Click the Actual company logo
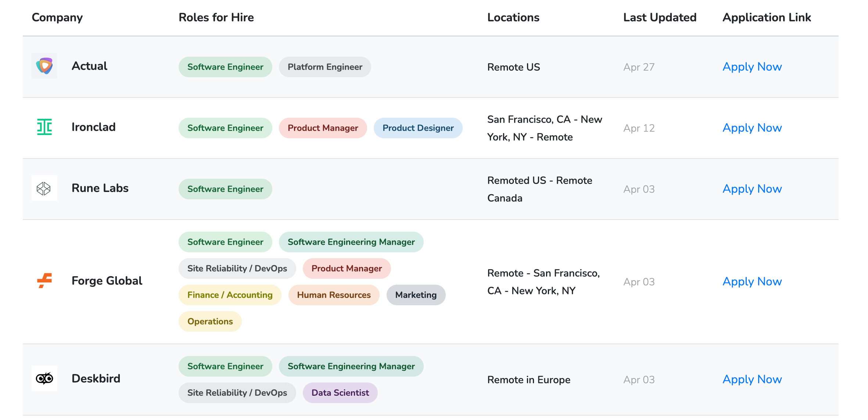 (x=44, y=66)
